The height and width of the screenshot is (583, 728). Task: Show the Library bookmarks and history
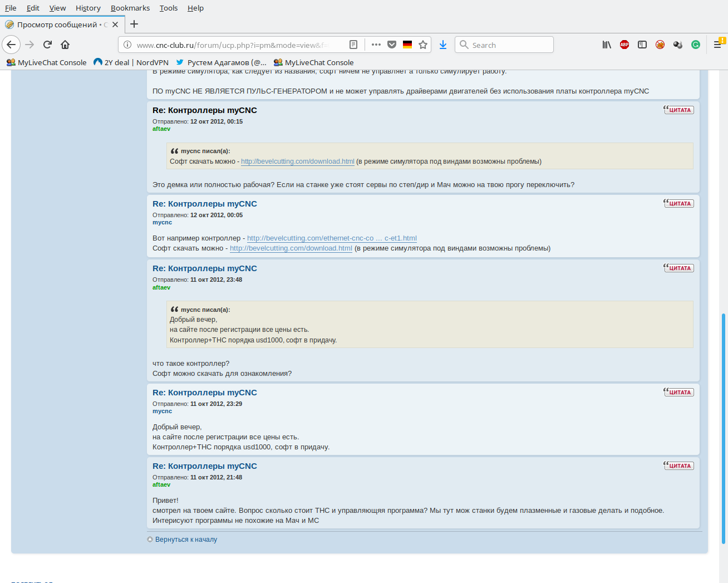point(607,45)
